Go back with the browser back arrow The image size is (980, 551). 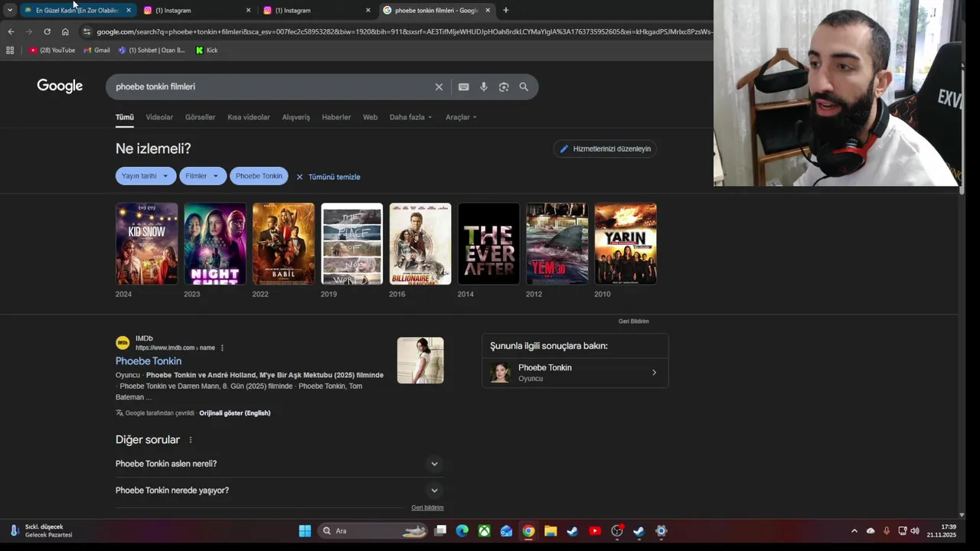tap(11, 31)
